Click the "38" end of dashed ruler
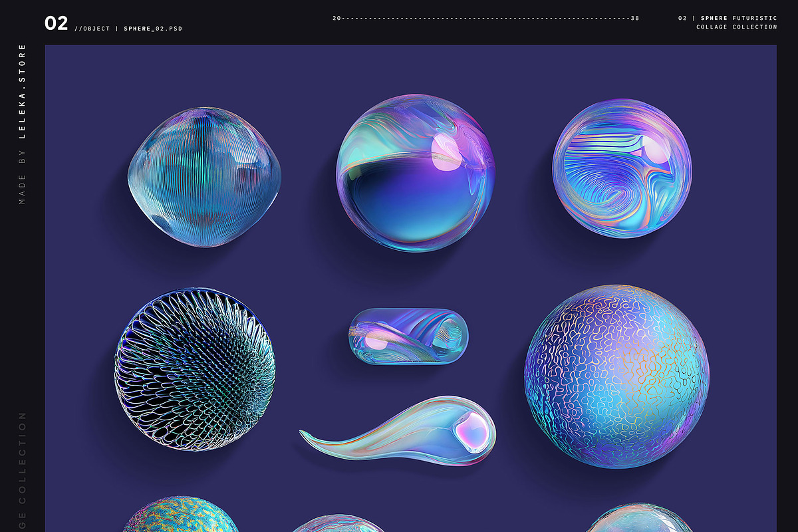 point(635,18)
